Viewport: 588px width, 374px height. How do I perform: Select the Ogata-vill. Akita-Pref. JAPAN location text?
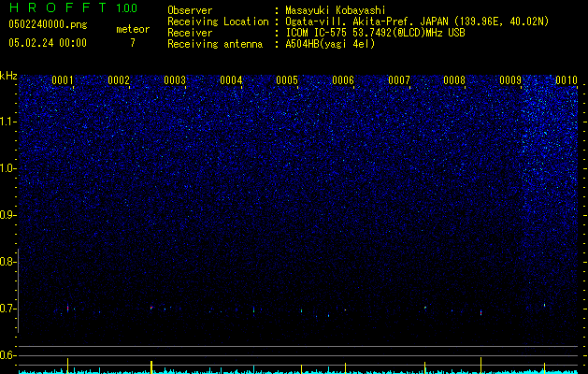(417, 22)
